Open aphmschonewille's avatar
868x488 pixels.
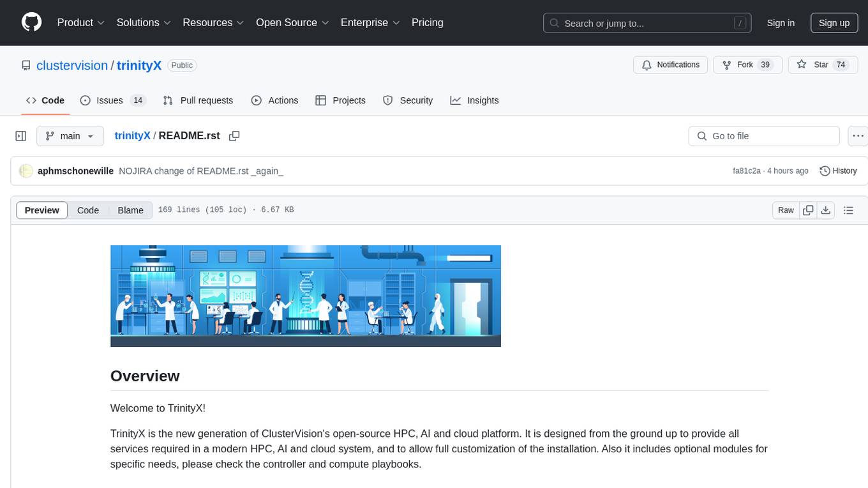(x=26, y=171)
